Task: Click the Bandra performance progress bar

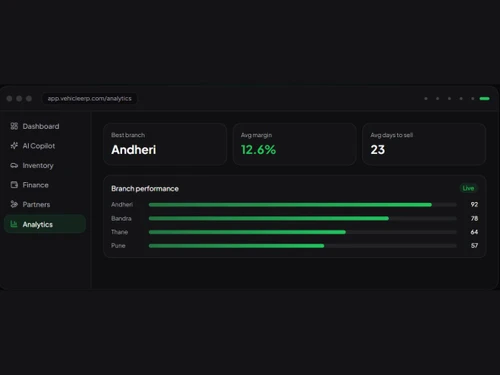Action: [x=303, y=218]
